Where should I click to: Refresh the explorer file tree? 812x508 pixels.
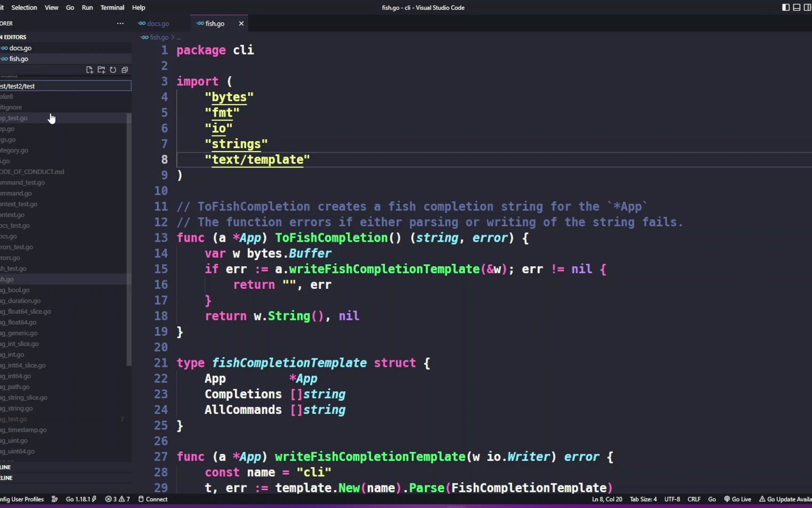click(x=113, y=70)
